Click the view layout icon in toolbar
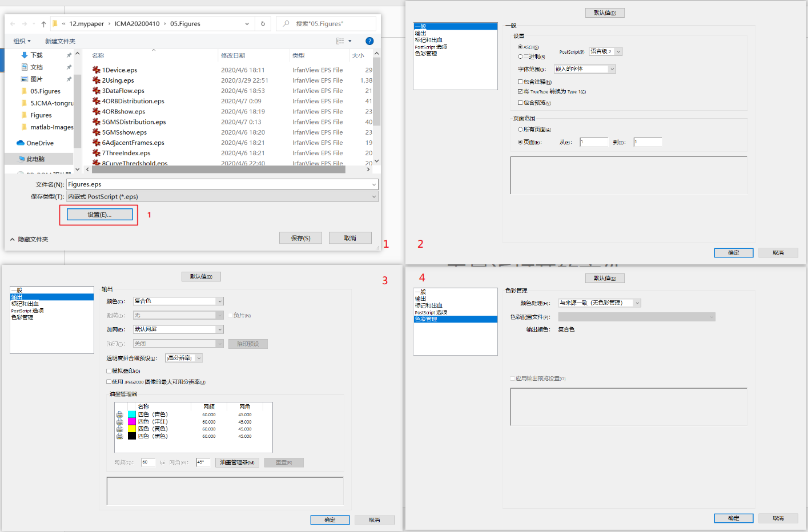The image size is (808, 532). (x=340, y=41)
